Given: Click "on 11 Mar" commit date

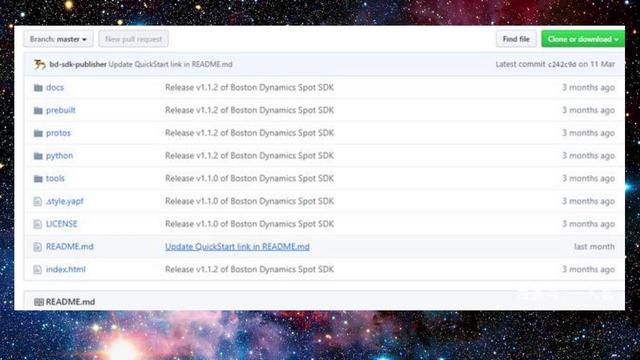Looking at the screenshot, I should [596, 64].
